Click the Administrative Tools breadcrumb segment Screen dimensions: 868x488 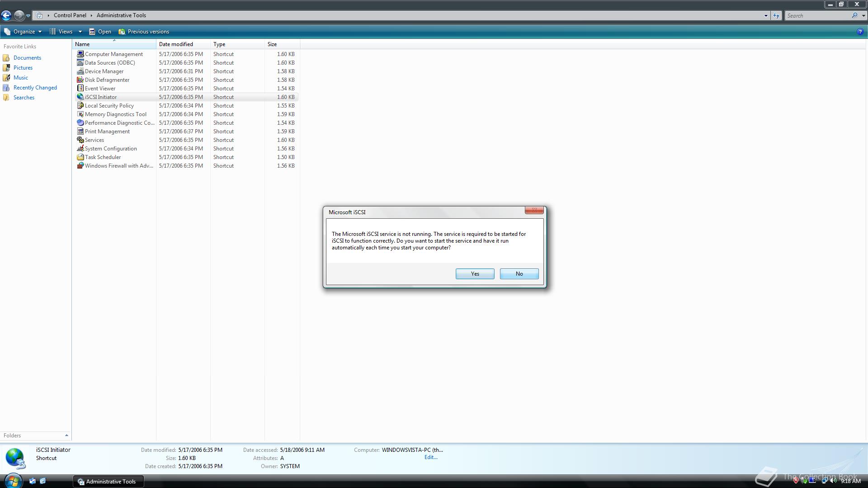121,15
